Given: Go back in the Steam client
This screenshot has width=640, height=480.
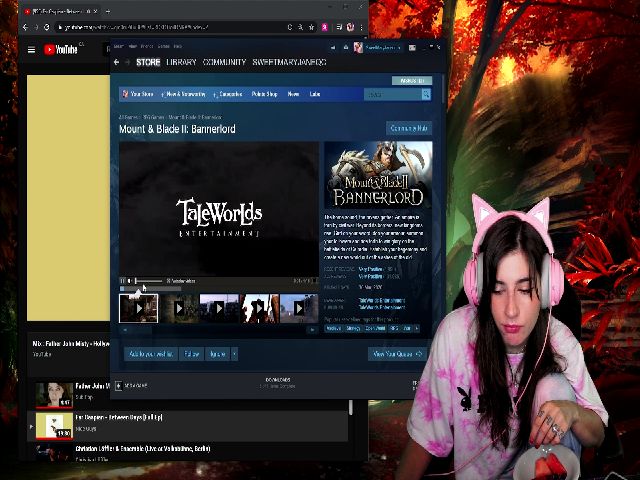Looking at the screenshot, I should 117,62.
